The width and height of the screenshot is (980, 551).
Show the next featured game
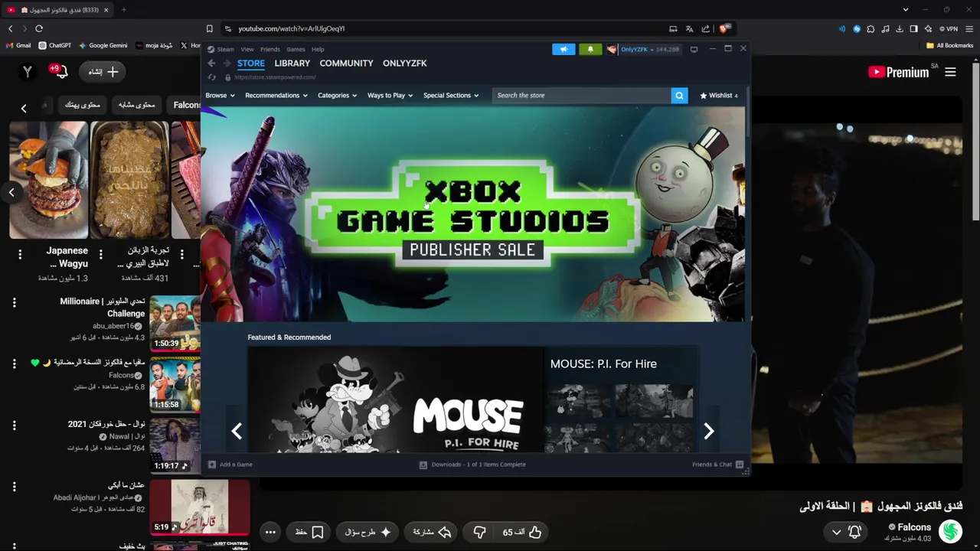709,432
